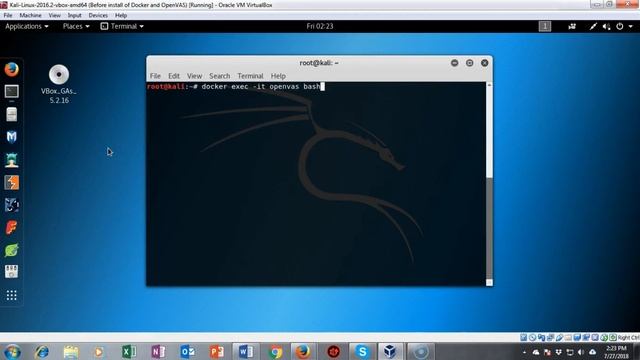Image resolution: width=640 pixels, height=360 pixels.
Task: Open terminal window Help menu
Action: [x=278, y=76]
